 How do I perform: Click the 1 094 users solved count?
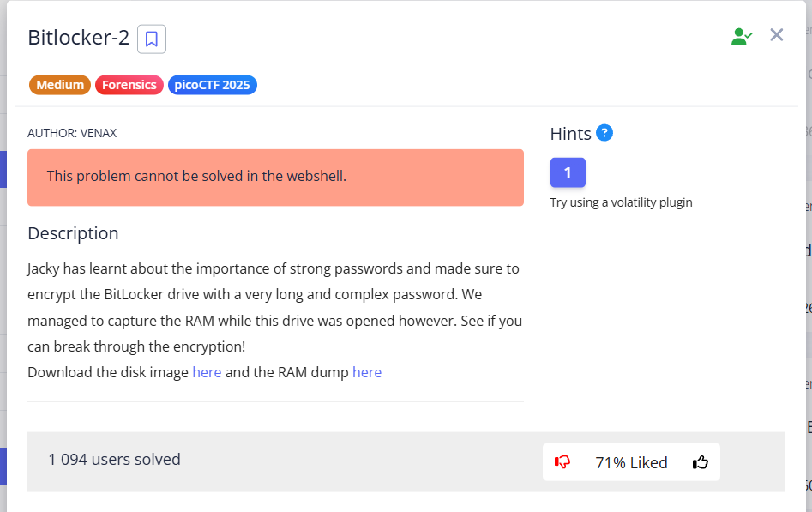point(114,460)
